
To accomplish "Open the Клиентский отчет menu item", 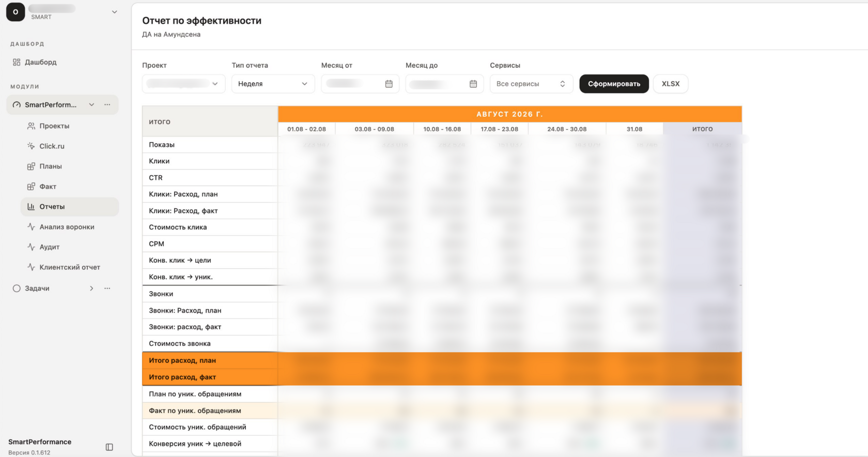I will pos(70,267).
